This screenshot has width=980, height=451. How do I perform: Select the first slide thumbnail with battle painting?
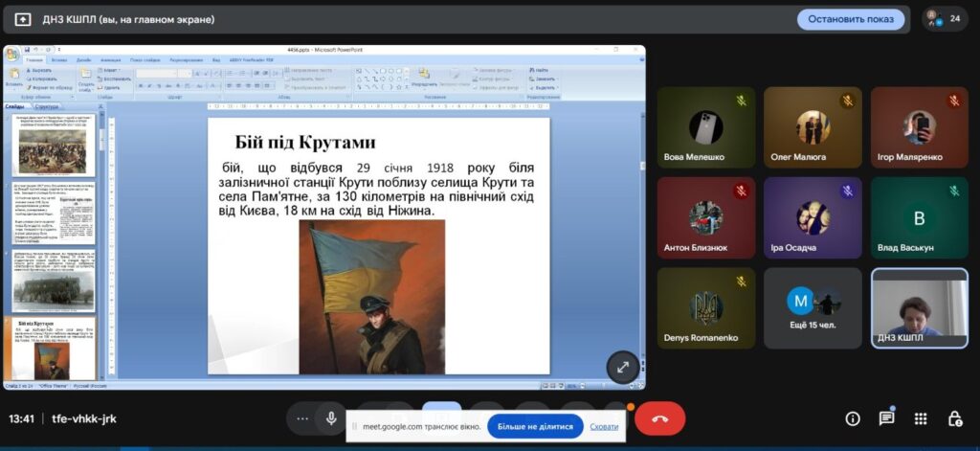[x=53, y=144]
